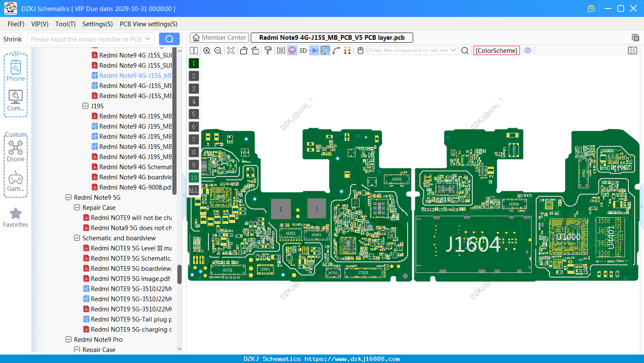The width and height of the screenshot is (644, 363).
Task: Open the Tool(T) menu
Action: [x=66, y=24]
